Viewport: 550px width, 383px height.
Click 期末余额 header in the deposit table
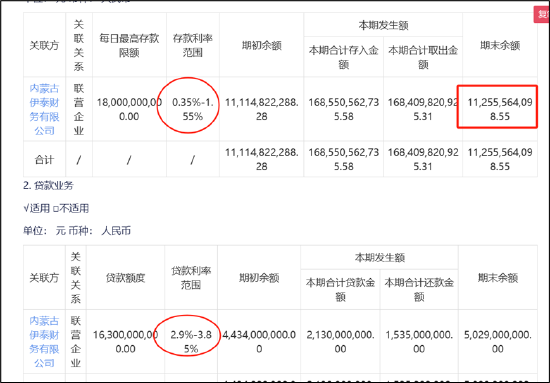tap(499, 45)
